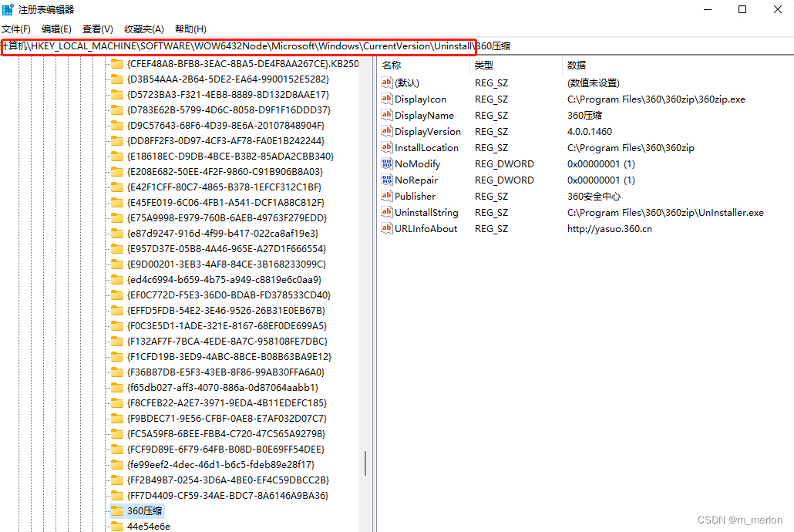Click folder icon of {E18618EC-D9DB-4BCE-B382-85ADA2CBB340}

[x=117, y=156]
